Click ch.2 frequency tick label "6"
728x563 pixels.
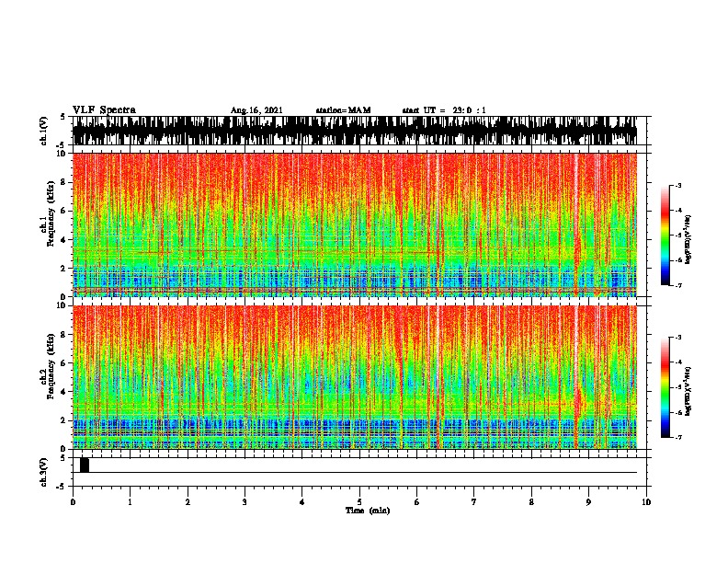pos(64,363)
